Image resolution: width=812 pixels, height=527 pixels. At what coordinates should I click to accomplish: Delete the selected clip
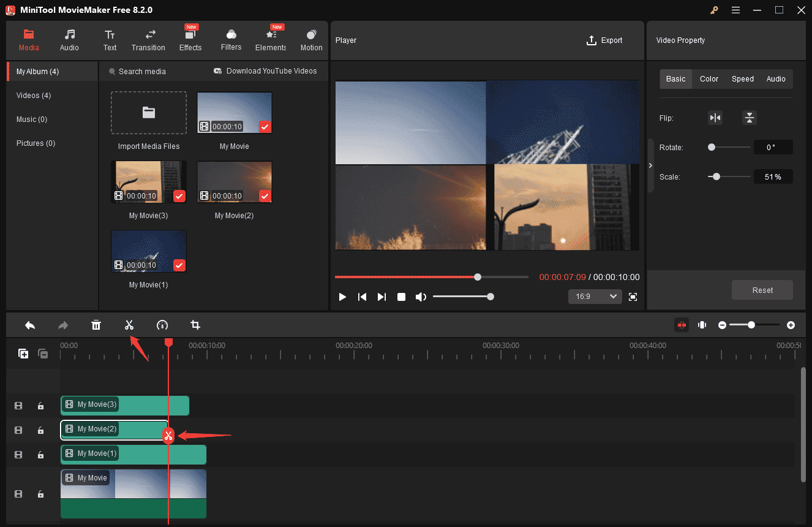point(96,325)
